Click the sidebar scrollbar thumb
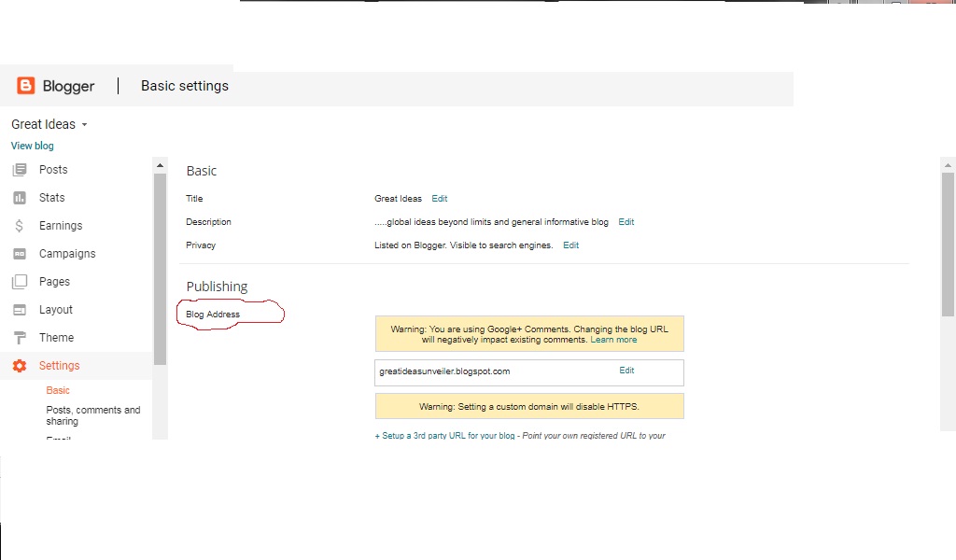The image size is (956, 560). 160,270
